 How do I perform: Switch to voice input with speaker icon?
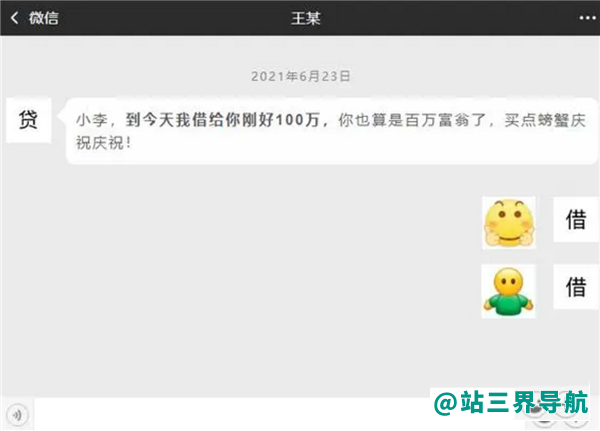17,415
